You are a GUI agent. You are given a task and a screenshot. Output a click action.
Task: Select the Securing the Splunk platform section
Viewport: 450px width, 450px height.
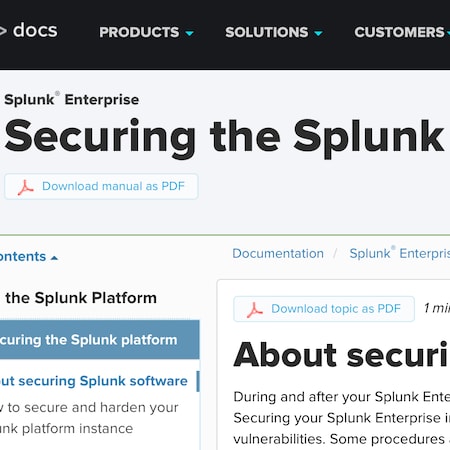pos(100,340)
